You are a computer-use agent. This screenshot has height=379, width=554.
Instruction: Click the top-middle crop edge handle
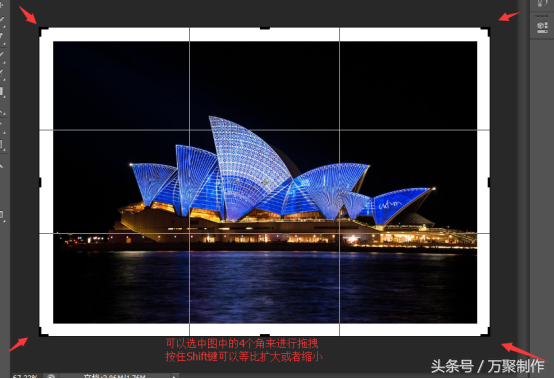265,28
